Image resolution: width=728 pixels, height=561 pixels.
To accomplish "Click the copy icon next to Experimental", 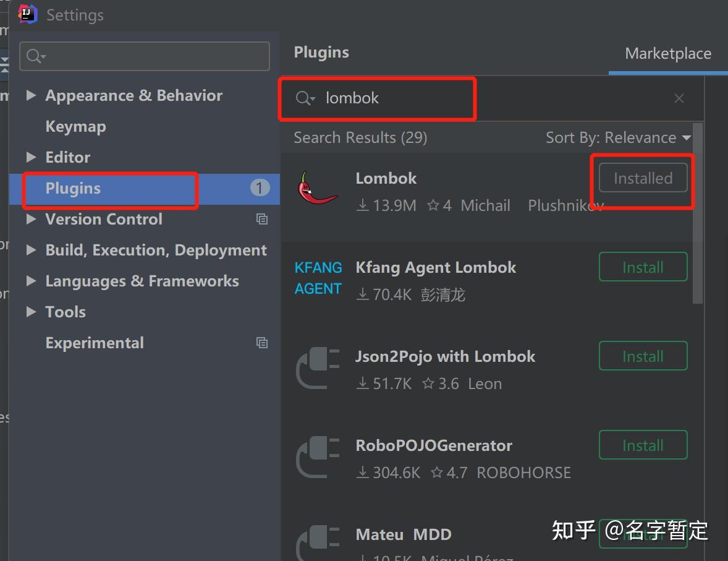I will point(261,343).
